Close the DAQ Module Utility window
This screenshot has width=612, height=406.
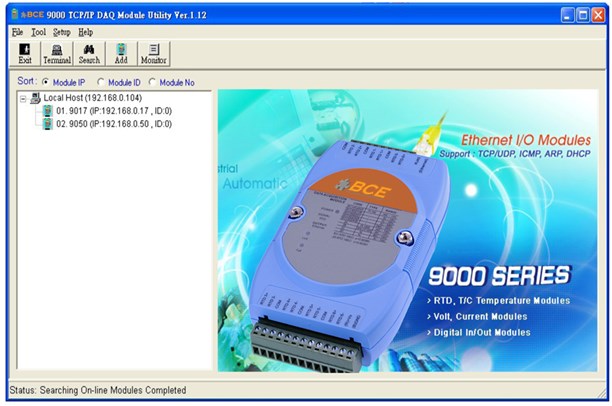(x=598, y=15)
